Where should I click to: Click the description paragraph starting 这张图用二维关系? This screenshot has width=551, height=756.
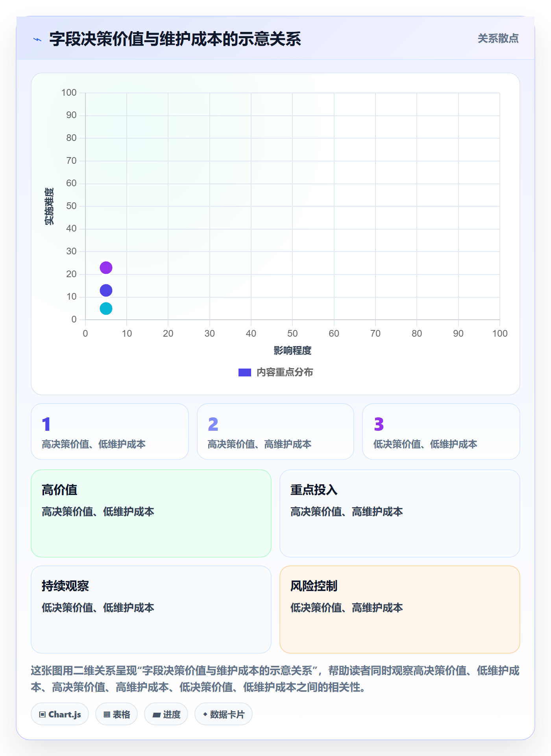275,679
